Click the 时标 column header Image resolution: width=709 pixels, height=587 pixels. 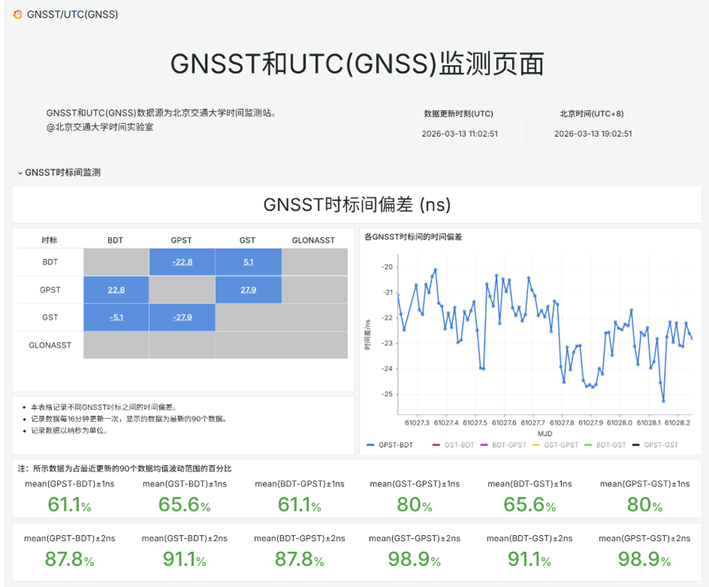49,240
